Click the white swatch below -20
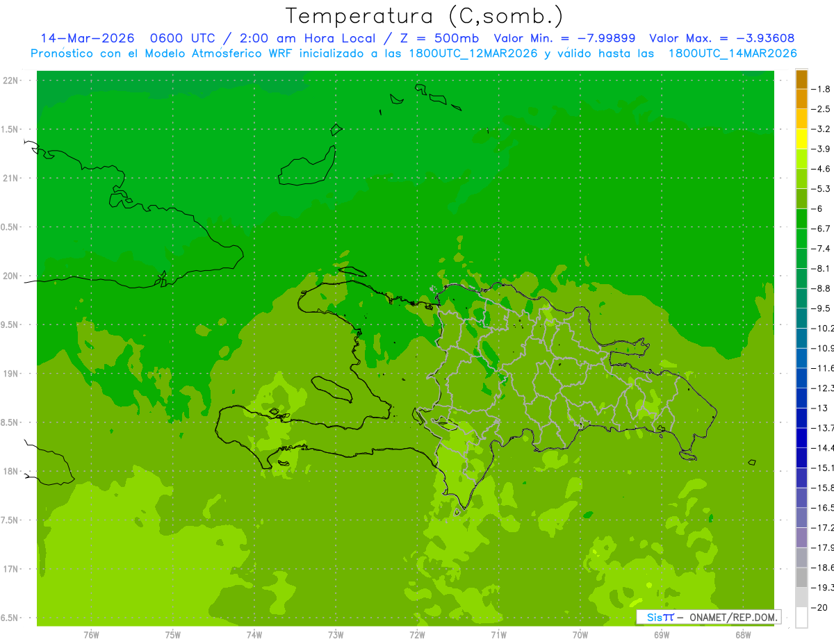Screen dimensions: 834x644 coord(801,618)
